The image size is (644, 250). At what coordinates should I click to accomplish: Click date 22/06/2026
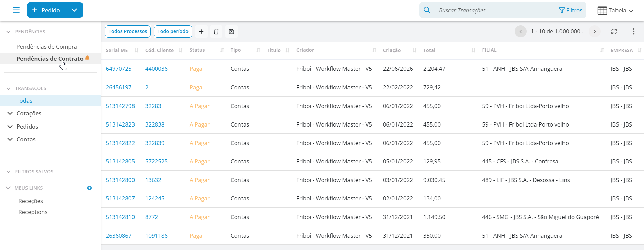398,69
